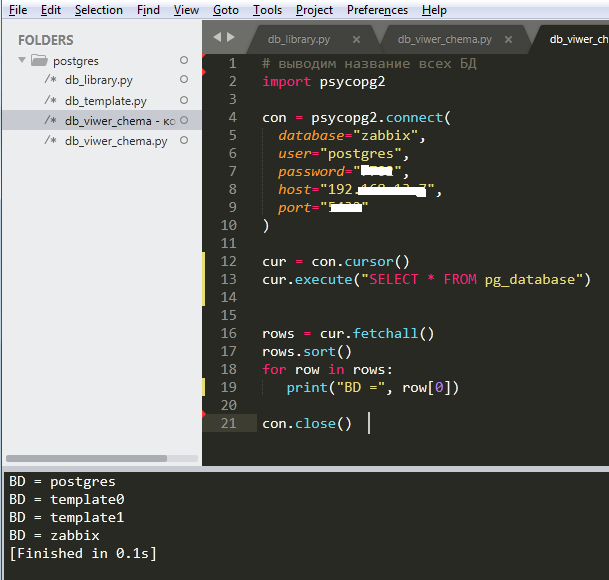Click 'fetchall' on line 16
This screenshot has height=580, width=609.
point(385,334)
